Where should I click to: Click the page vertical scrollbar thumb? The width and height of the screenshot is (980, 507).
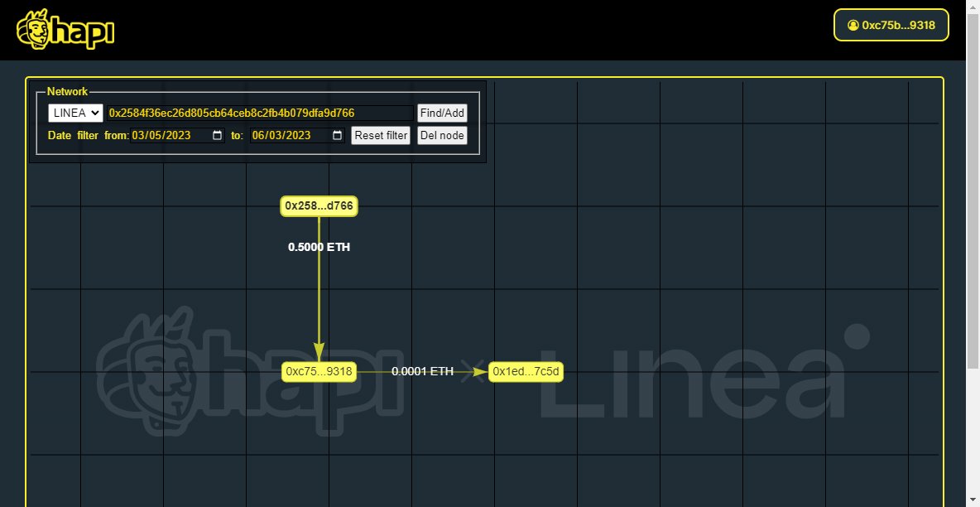(973, 191)
